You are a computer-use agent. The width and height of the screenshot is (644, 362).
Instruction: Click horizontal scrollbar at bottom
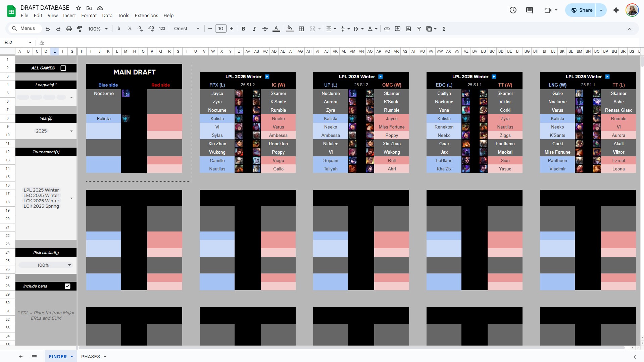[x=351, y=348]
